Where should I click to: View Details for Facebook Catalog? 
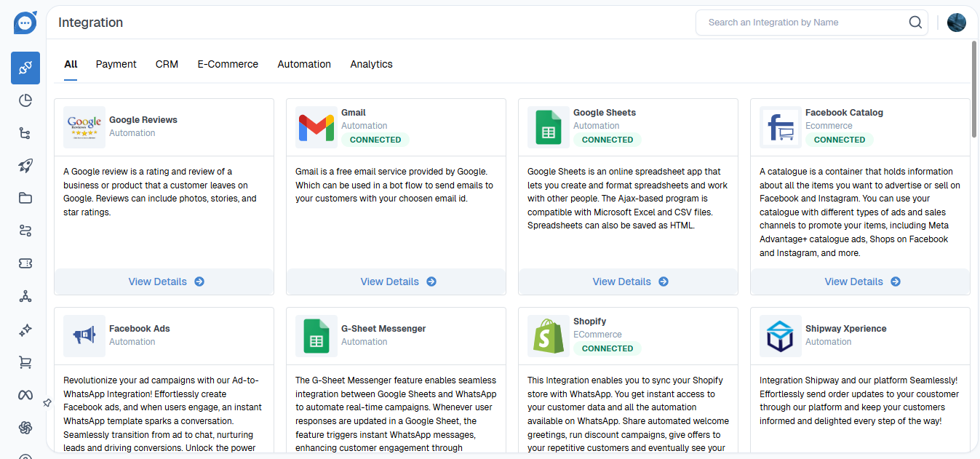(x=861, y=282)
